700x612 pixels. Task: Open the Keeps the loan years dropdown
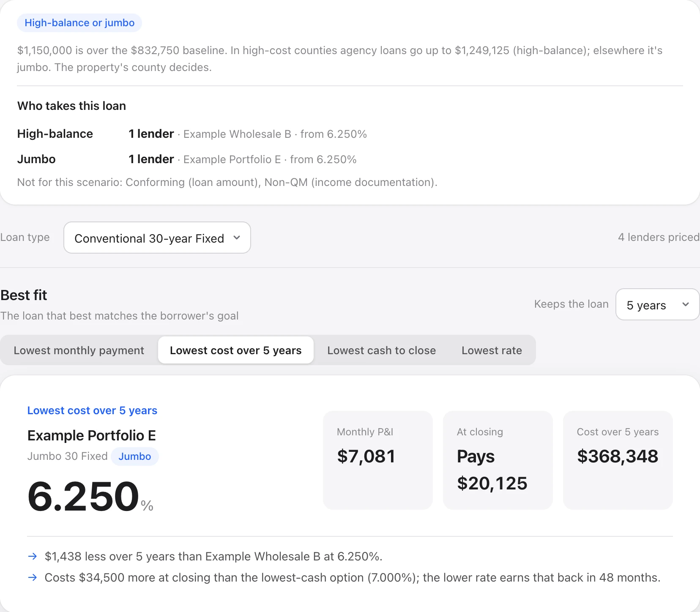(x=657, y=304)
